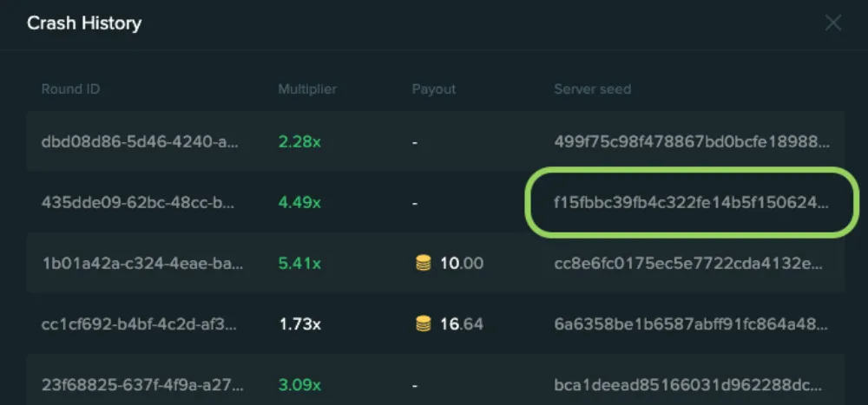Click the coin icon beside 10.00 payout
The width and height of the screenshot is (868, 405).
pos(423,264)
